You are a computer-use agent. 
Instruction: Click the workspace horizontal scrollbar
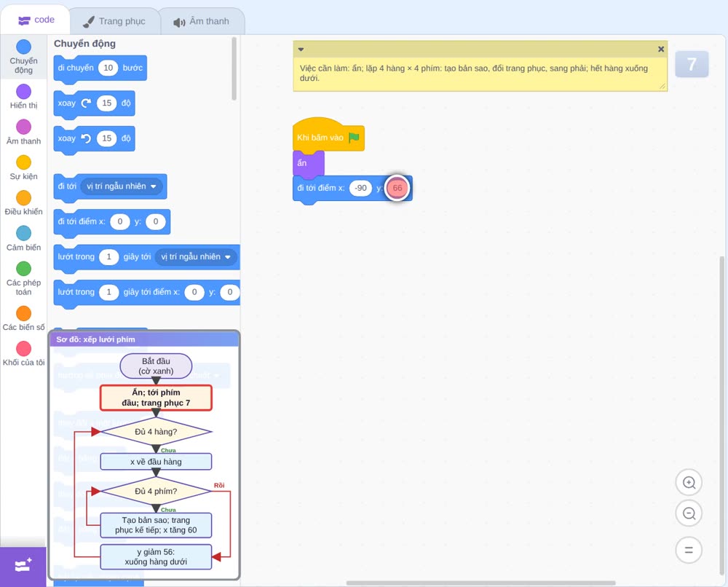(480, 583)
